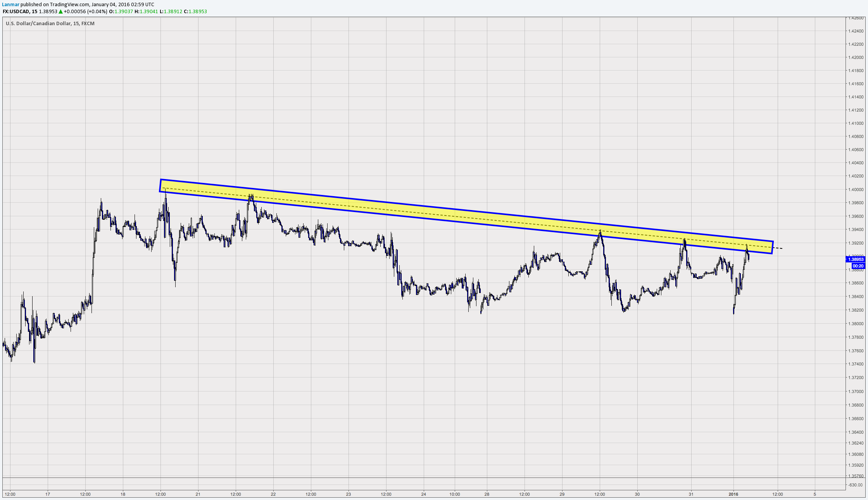
Task: Click the 21 date label on time axis
Action: pos(198,494)
